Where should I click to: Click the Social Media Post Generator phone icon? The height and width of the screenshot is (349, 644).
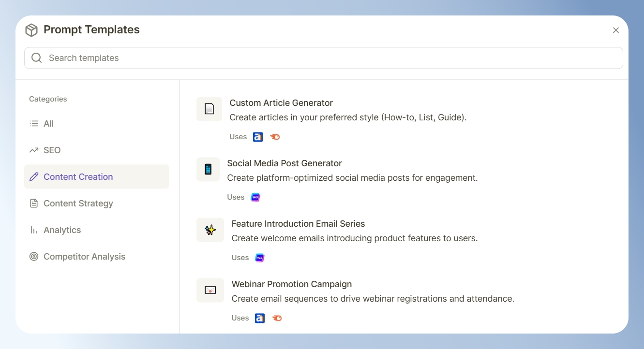click(208, 169)
